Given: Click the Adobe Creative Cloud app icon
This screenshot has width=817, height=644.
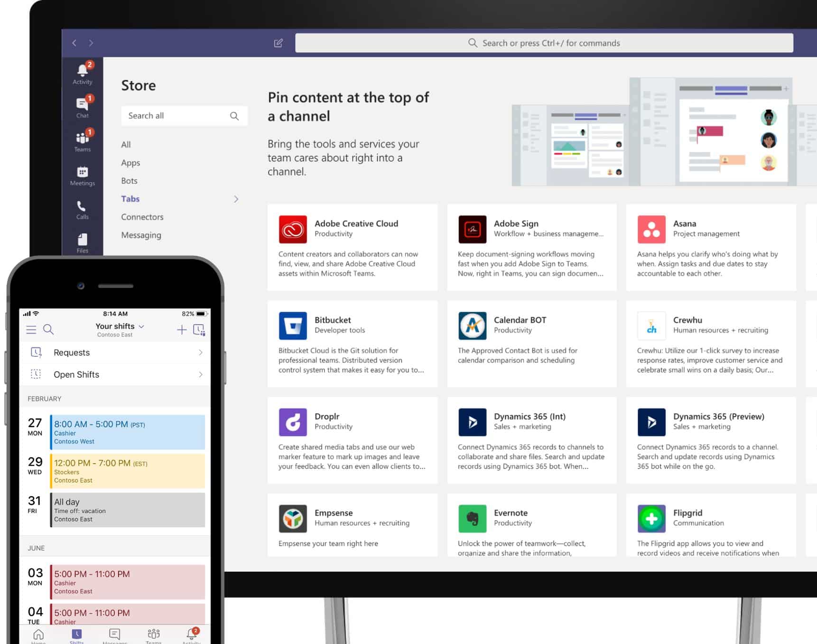Looking at the screenshot, I should pos(293,229).
